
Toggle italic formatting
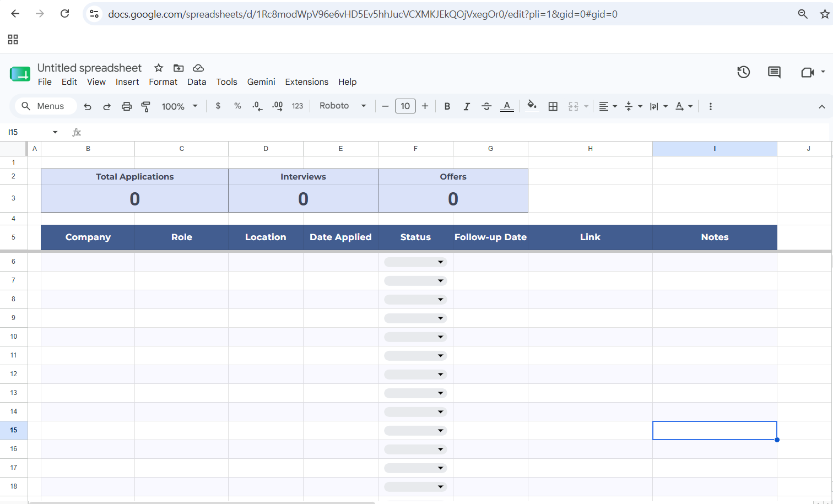(467, 106)
